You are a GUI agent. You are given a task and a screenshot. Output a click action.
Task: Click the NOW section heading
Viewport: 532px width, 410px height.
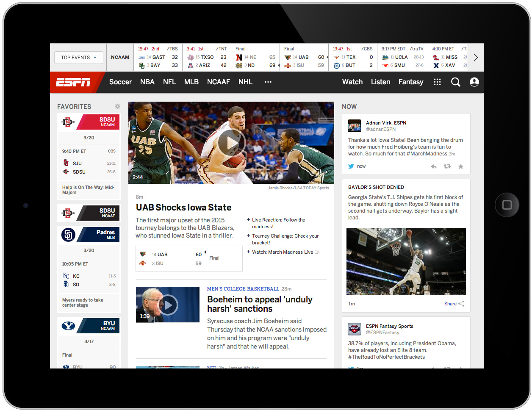pyautogui.click(x=349, y=107)
